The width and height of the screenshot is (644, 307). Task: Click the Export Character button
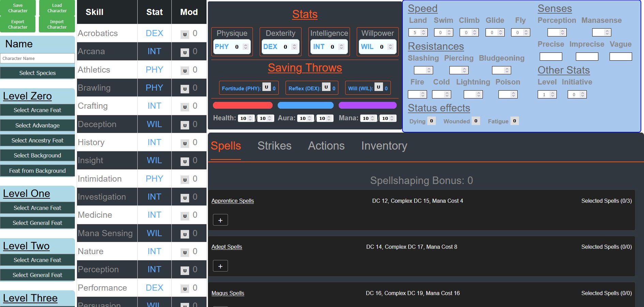click(18, 24)
